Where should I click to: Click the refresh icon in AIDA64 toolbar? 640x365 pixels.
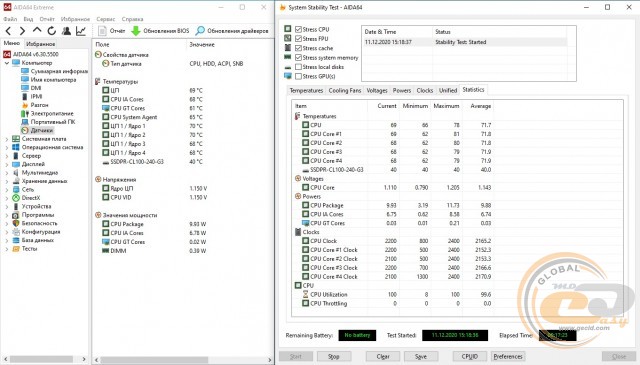click(x=51, y=31)
